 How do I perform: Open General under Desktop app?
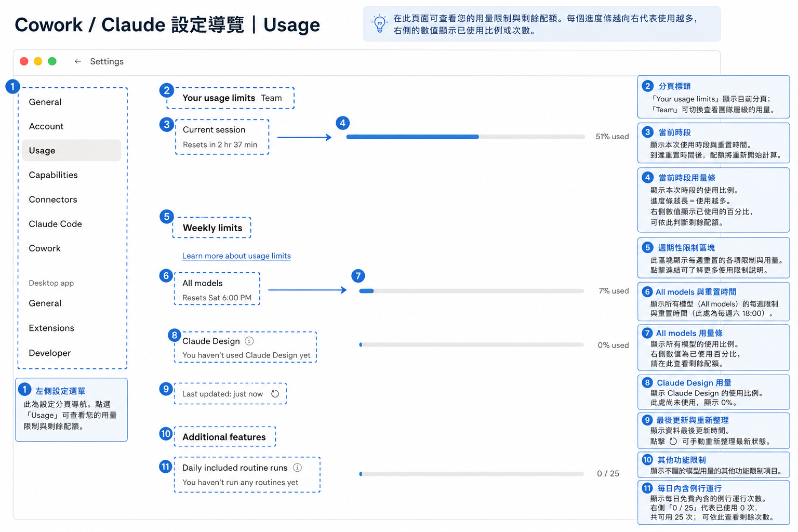point(45,303)
